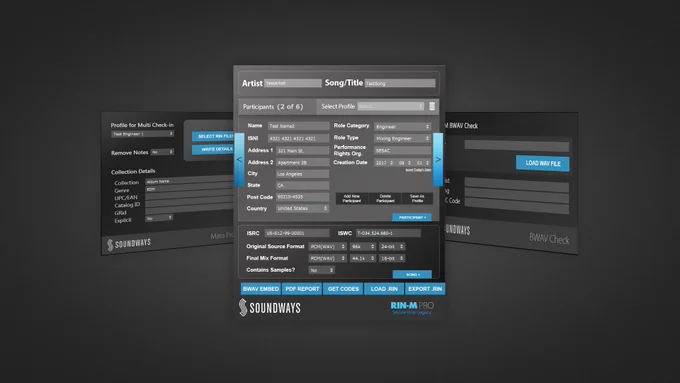Open Final Mix Format 44.1k dropdown

[363, 258]
